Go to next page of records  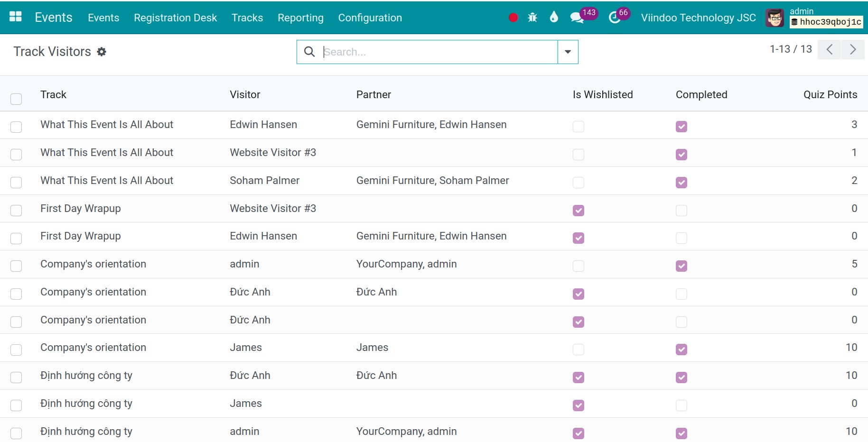[x=853, y=49]
